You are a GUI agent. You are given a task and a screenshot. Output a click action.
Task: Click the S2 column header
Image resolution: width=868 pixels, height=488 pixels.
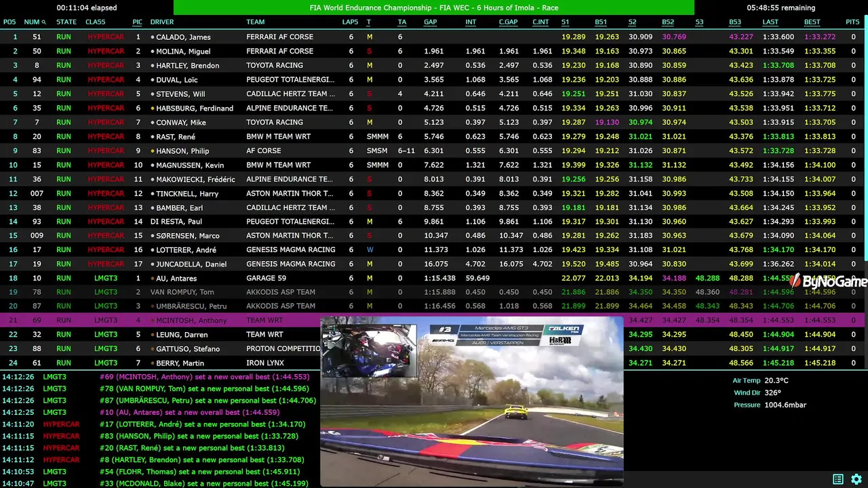point(632,22)
